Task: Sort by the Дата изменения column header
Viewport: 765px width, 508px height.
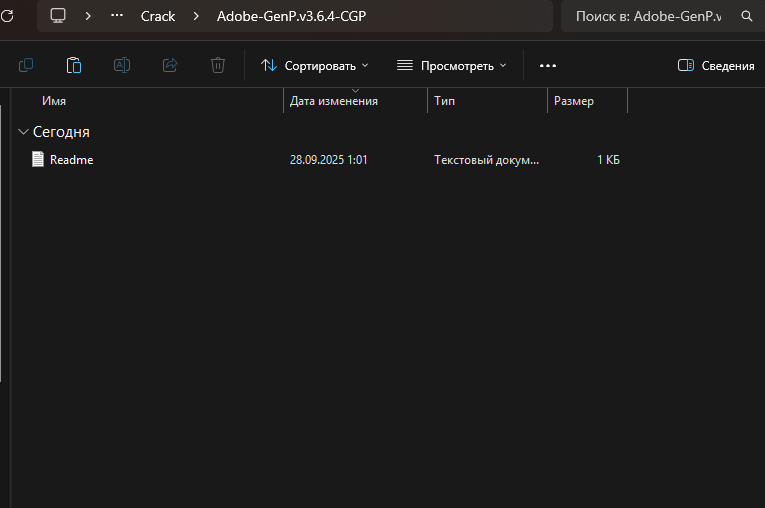Action: 333,101
